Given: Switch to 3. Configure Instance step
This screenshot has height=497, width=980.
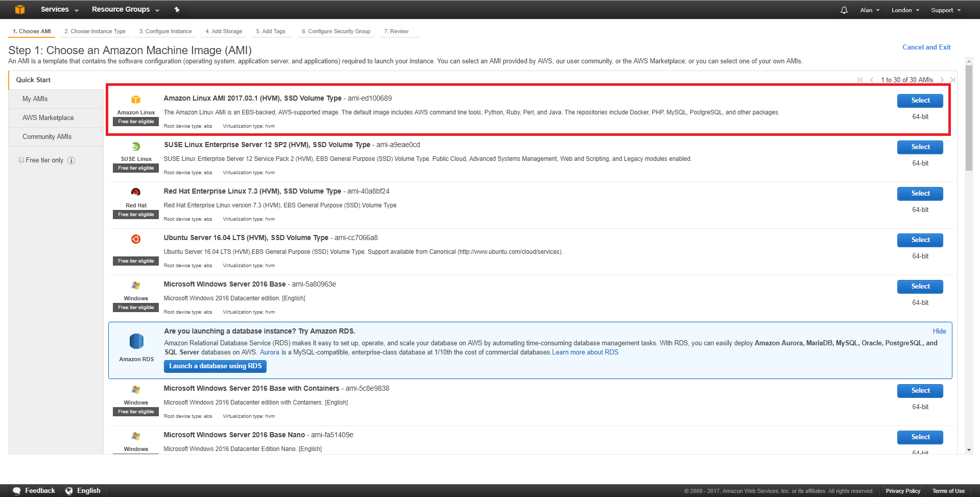Looking at the screenshot, I should coord(165,31).
